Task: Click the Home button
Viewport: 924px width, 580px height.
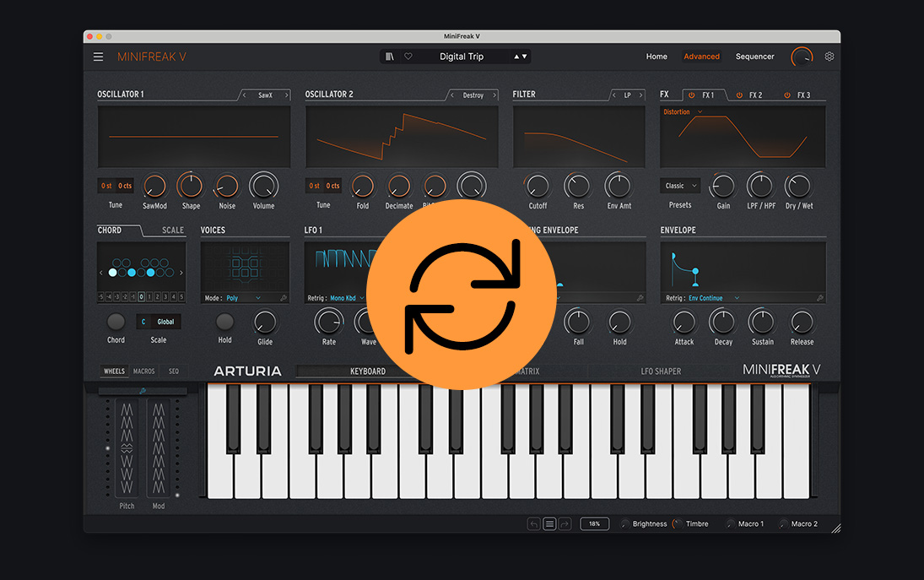Action: coord(657,57)
